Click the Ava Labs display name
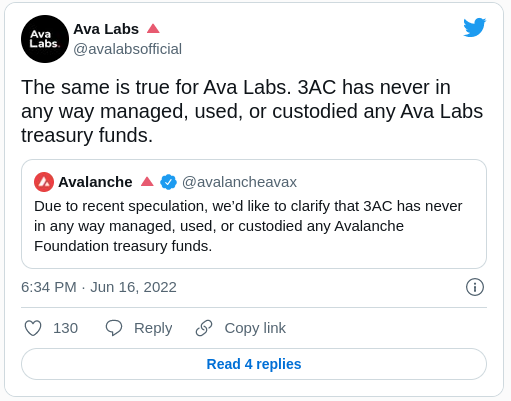Image resolution: width=511 pixels, height=401 pixels. coord(106,29)
